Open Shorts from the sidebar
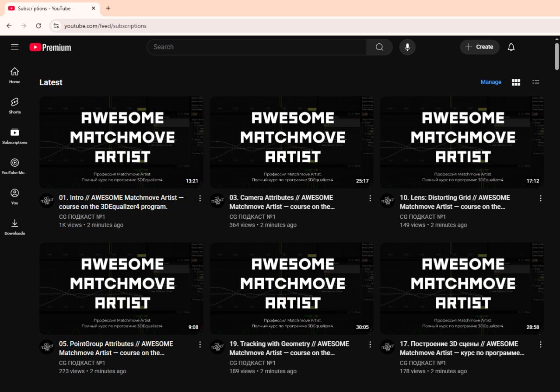This screenshot has width=560, height=392. [14, 106]
